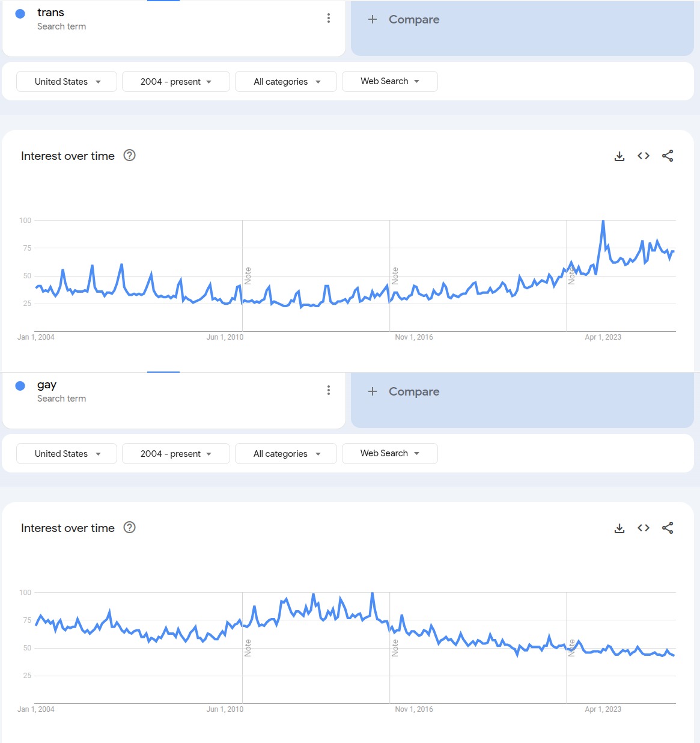This screenshot has height=743, width=700.
Task: Open three-dot menu for gay search term
Action: point(329,390)
